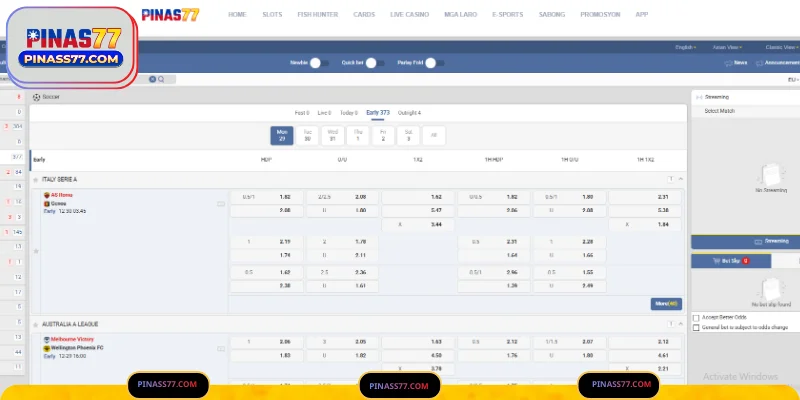The height and width of the screenshot is (400, 800).
Task: Open the CARDS menu
Action: coord(364,15)
